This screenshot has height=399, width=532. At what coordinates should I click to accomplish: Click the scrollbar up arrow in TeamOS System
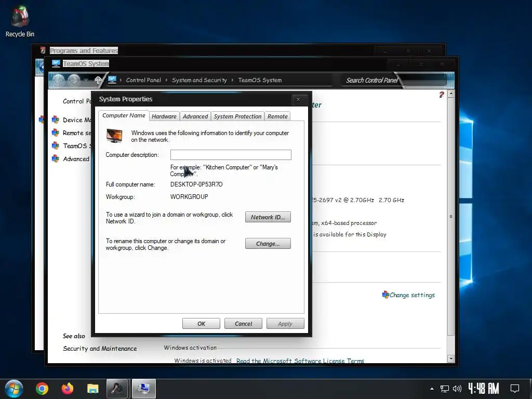tap(451, 94)
